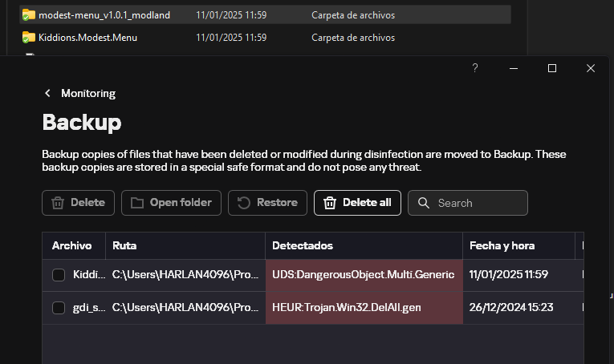Click the modest-menu_v1.0.1_modland folder icon
The height and width of the screenshot is (364, 614).
pos(29,15)
